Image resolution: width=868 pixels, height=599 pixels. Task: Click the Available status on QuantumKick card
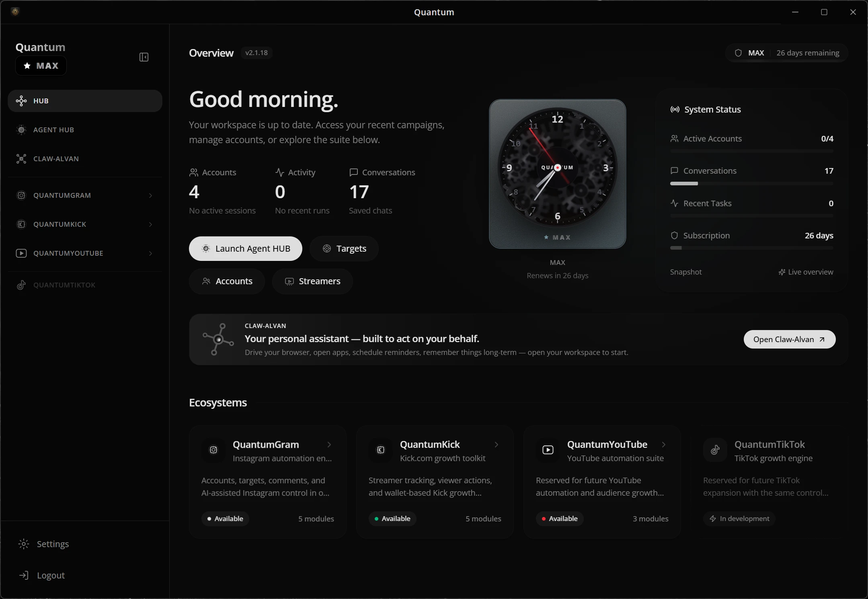[392, 519]
